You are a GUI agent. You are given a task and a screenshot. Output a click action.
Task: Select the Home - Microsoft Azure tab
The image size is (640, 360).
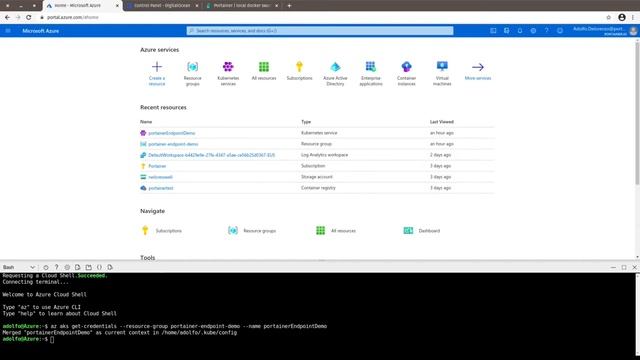[82, 6]
